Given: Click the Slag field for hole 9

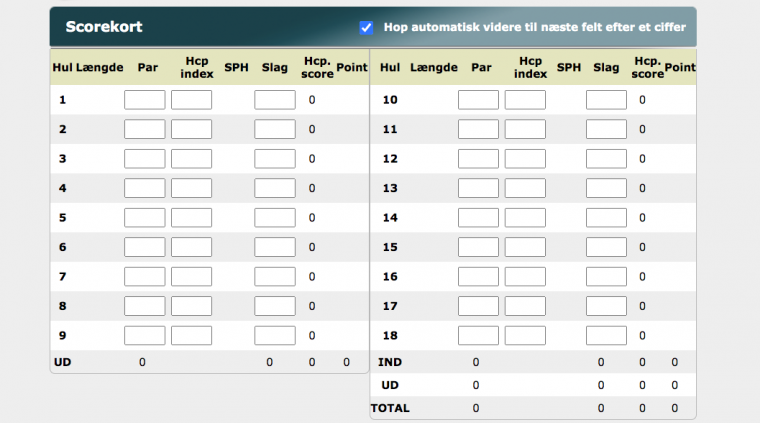Looking at the screenshot, I should [274, 336].
